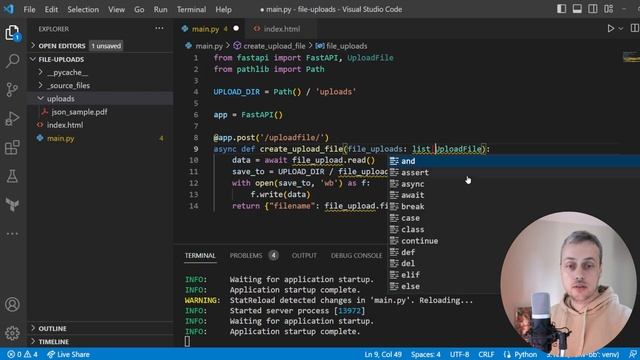This screenshot has width=640, height=360.
Task: Switch to the index.html editor tab
Action: click(282, 29)
